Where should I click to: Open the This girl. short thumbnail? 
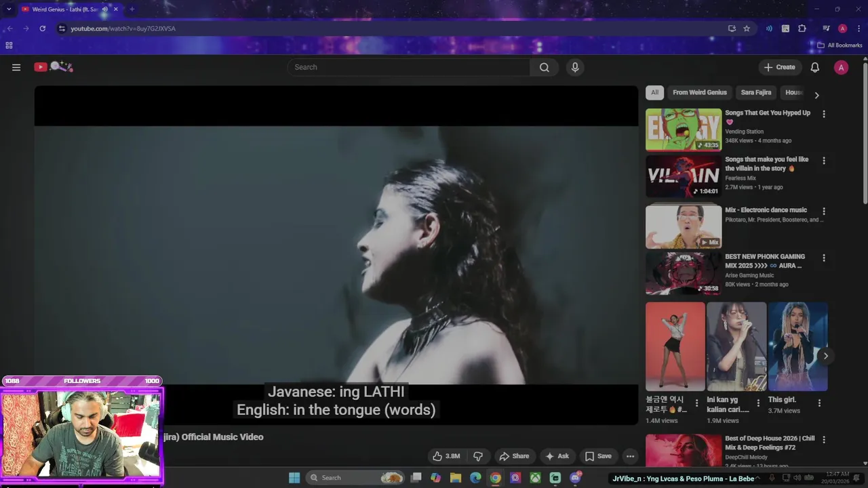(x=797, y=346)
